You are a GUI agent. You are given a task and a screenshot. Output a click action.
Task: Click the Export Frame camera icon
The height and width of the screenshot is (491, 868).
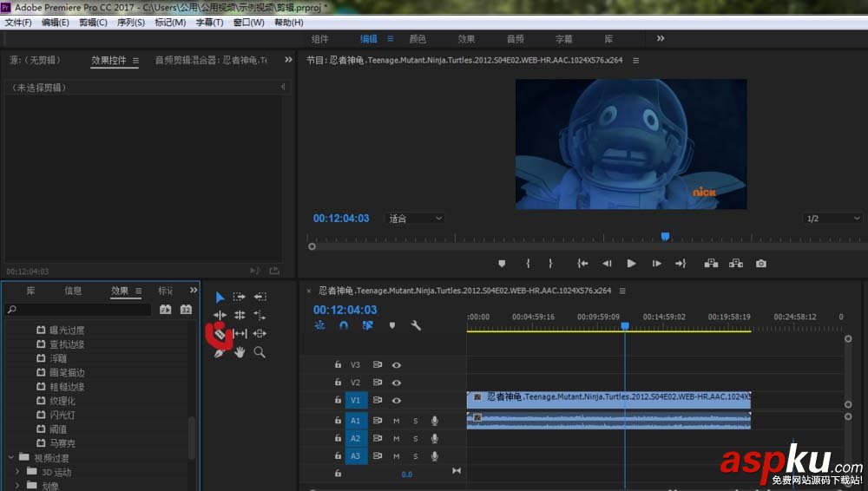(760, 264)
